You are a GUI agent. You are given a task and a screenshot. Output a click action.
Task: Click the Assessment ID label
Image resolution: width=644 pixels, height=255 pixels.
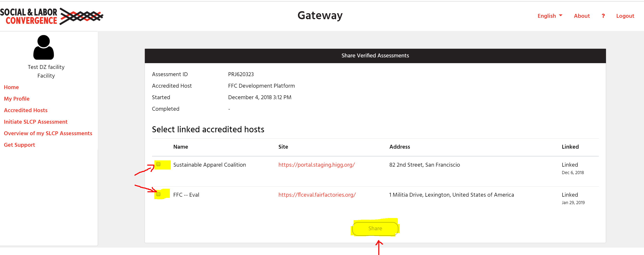click(170, 74)
